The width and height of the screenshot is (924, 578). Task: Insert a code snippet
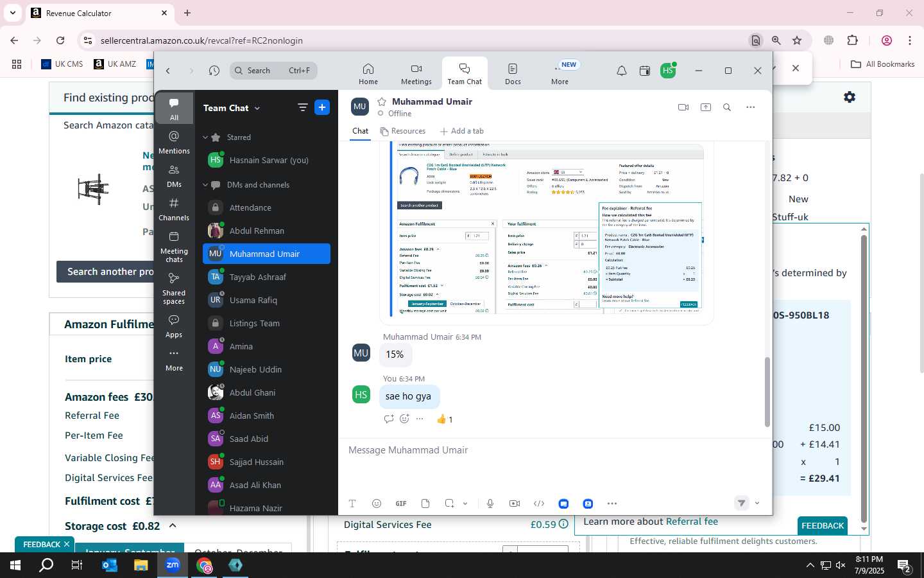tap(539, 504)
